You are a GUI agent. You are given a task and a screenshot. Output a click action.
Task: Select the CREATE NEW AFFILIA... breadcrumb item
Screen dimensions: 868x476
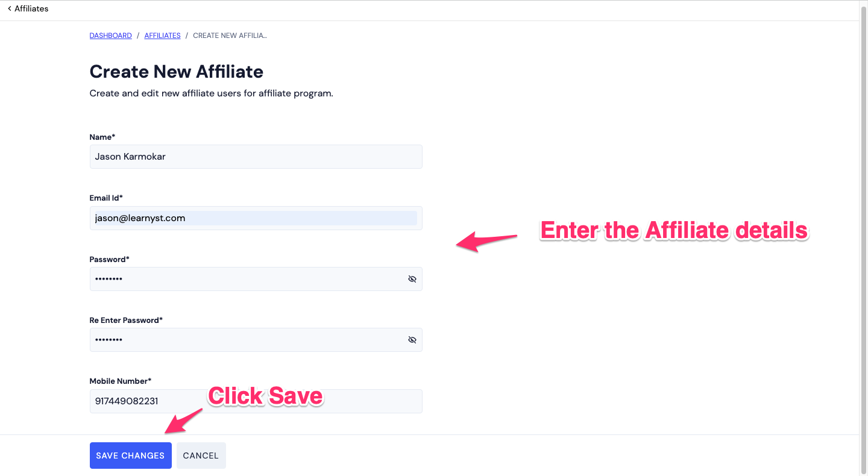(230, 36)
